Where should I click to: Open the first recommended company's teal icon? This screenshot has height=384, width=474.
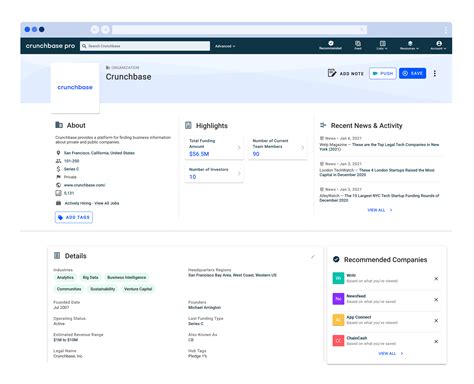pyautogui.click(x=338, y=278)
